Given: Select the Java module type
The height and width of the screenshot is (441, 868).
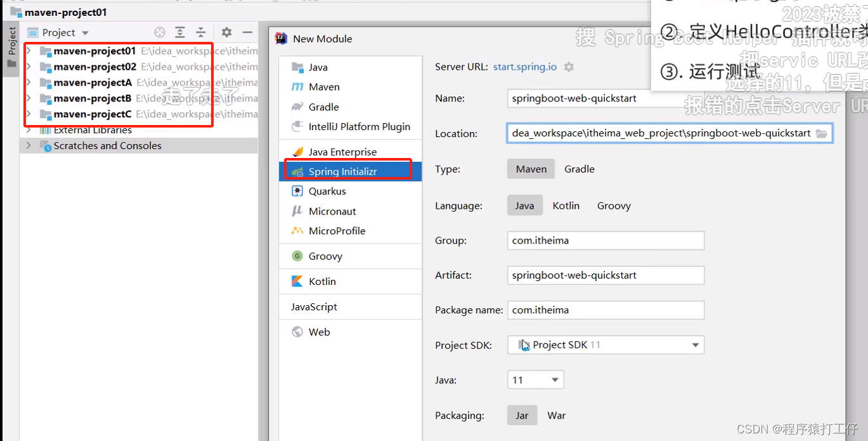Looking at the screenshot, I should (x=351, y=67).
